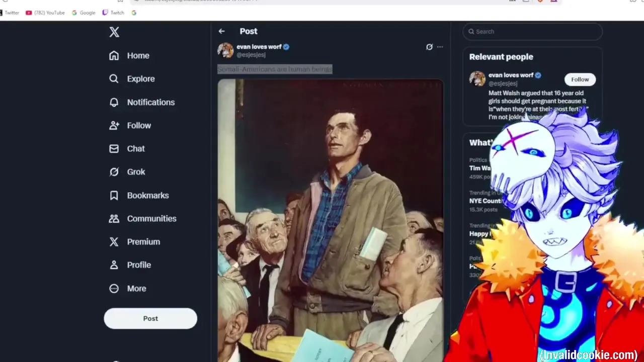Open the Tim Wa... trending topic
This screenshot has height=362, width=644.
point(480,168)
